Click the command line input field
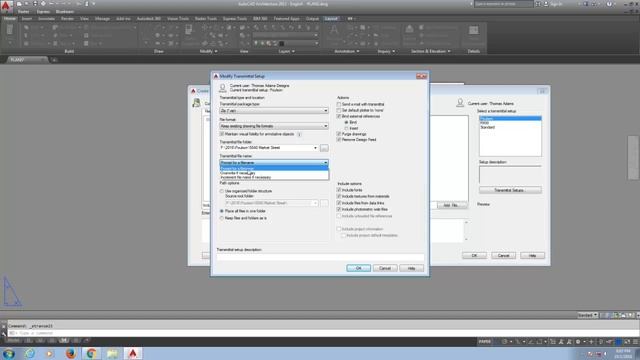The height and width of the screenshot is (360, 640). (x=322, y=333)
